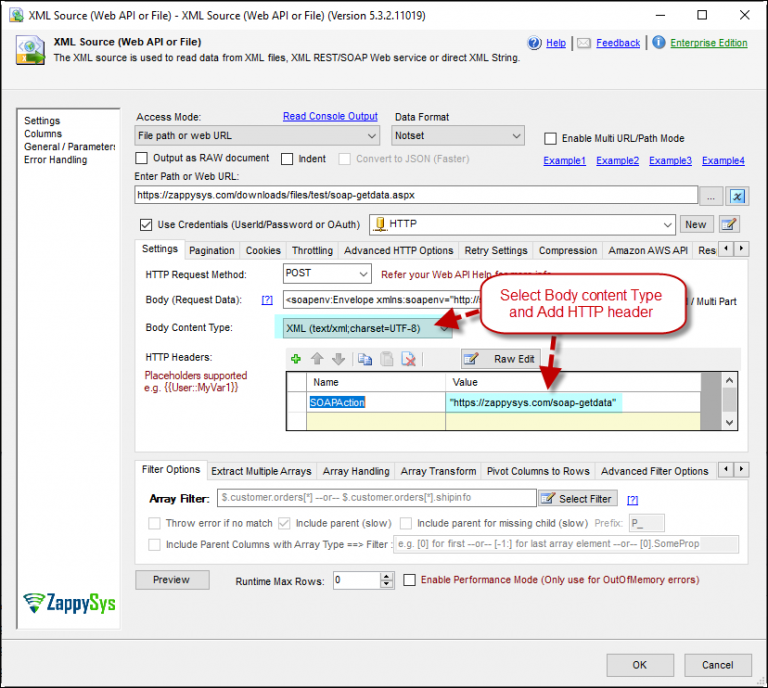Click the green add HTTP header icon

(296, 358)
